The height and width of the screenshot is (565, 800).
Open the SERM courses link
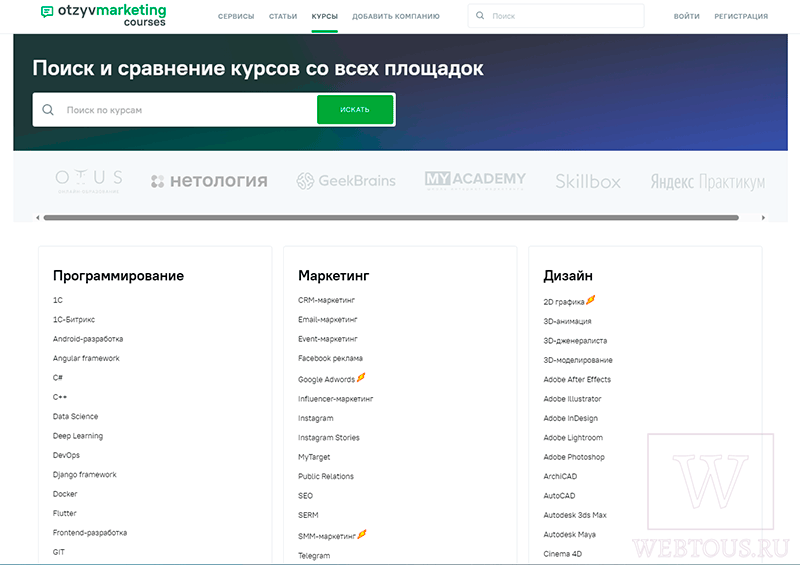point(308,515)
